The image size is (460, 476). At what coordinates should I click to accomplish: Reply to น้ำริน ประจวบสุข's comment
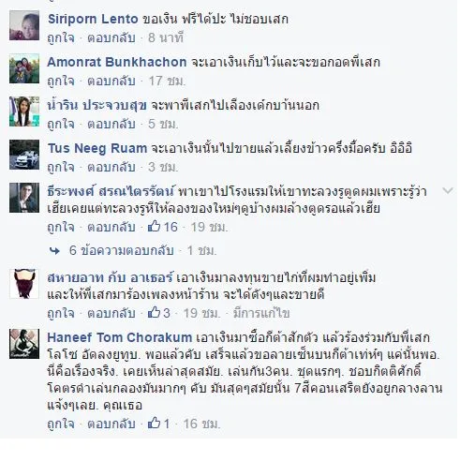click(x=111, y=125)
